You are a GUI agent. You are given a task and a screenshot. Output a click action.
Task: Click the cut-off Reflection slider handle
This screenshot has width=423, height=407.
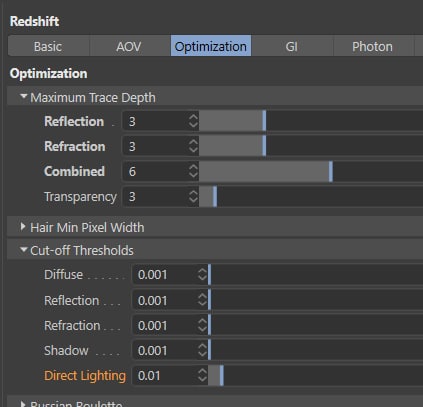[209, 300]
